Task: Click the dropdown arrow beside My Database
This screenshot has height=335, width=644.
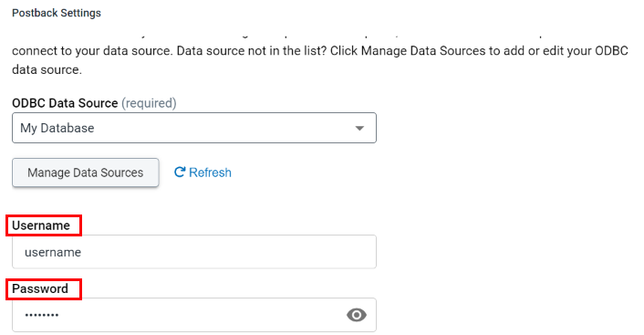Action: click(x=359, y=128)
